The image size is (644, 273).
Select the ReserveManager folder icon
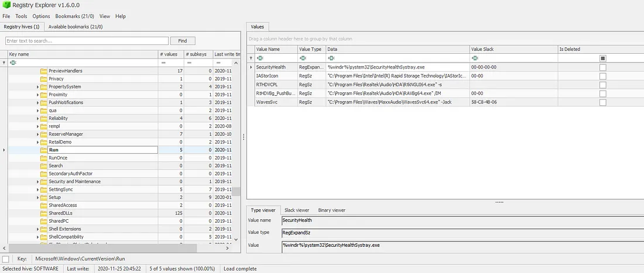coord(44,134)
